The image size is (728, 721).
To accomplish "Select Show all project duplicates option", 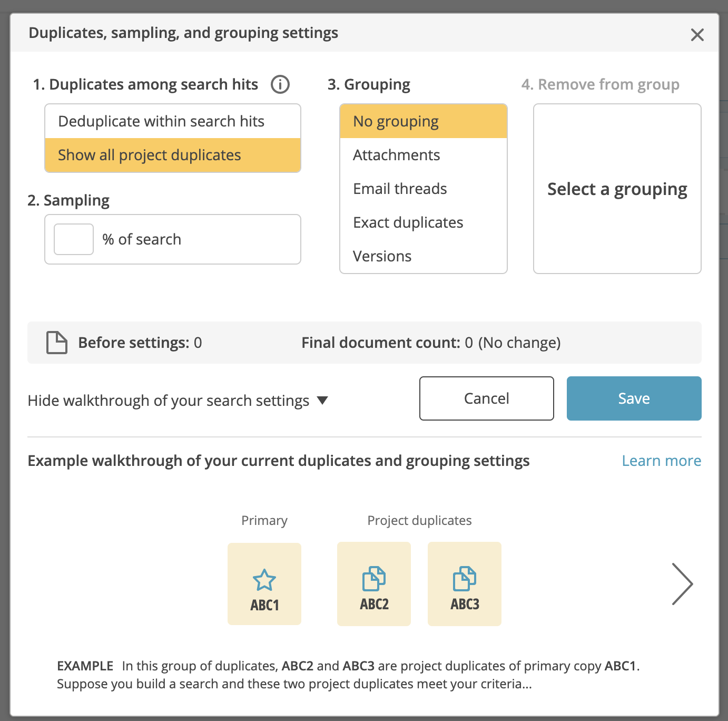I will tap(173, 155).
